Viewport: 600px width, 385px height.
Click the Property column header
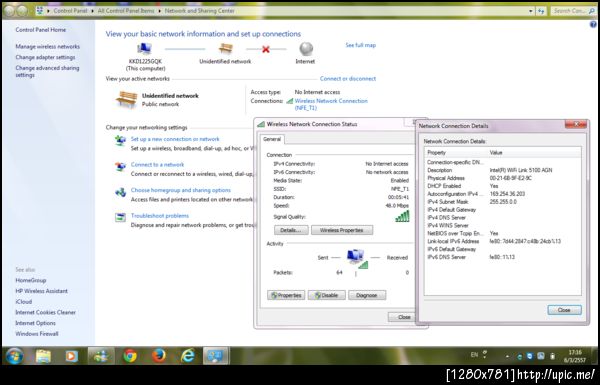tap(456, 153)
